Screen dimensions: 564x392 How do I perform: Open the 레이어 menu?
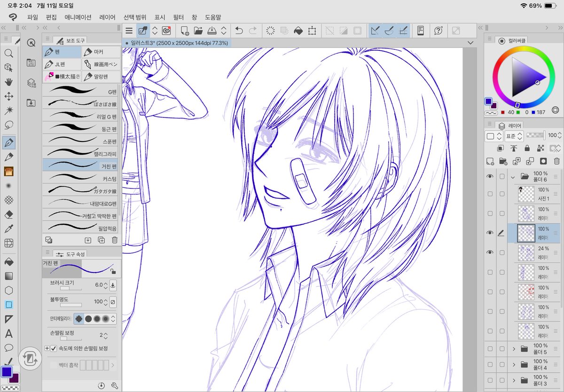coord(108,17)
